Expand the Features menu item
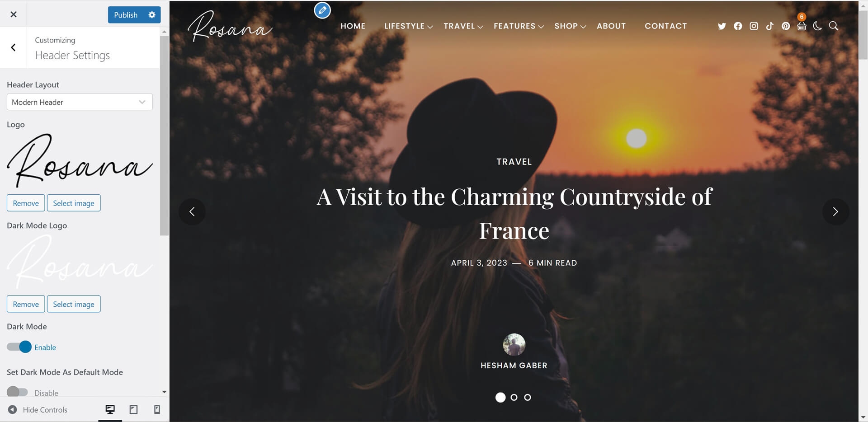This screenshot has width=868, height=422. point(518,26)
